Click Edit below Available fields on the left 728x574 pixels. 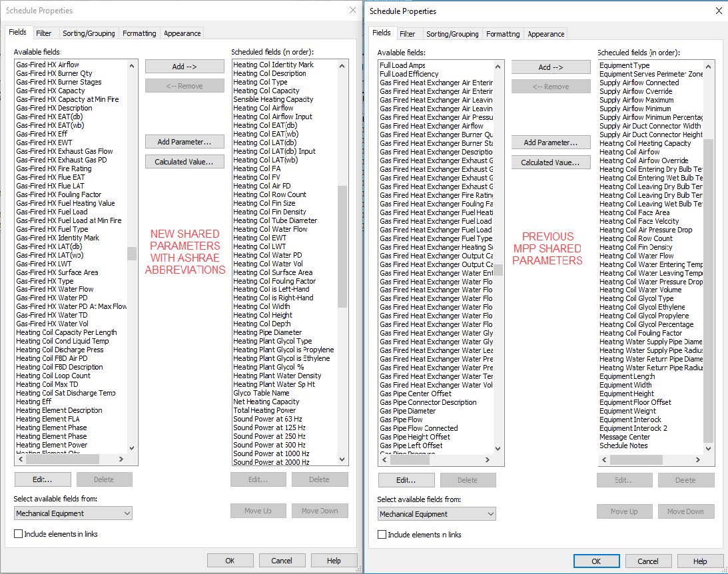tap(43, 479)
